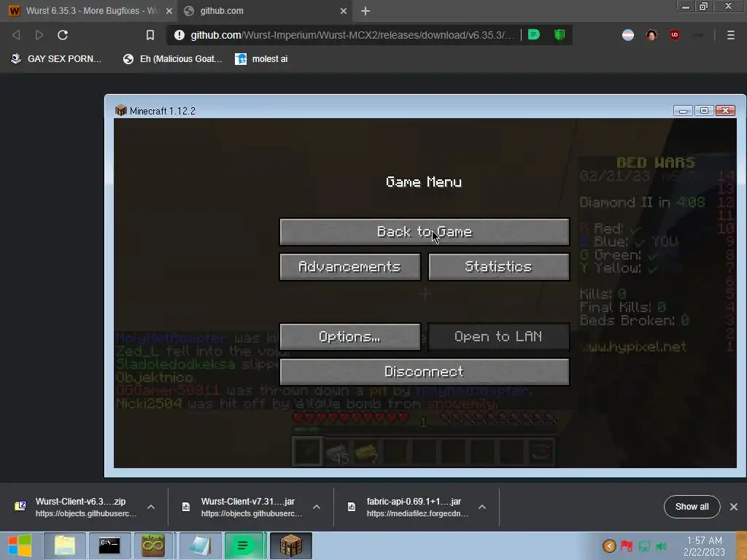
Task: Open the Windows Start menu
Action: [x=20, y=545]
